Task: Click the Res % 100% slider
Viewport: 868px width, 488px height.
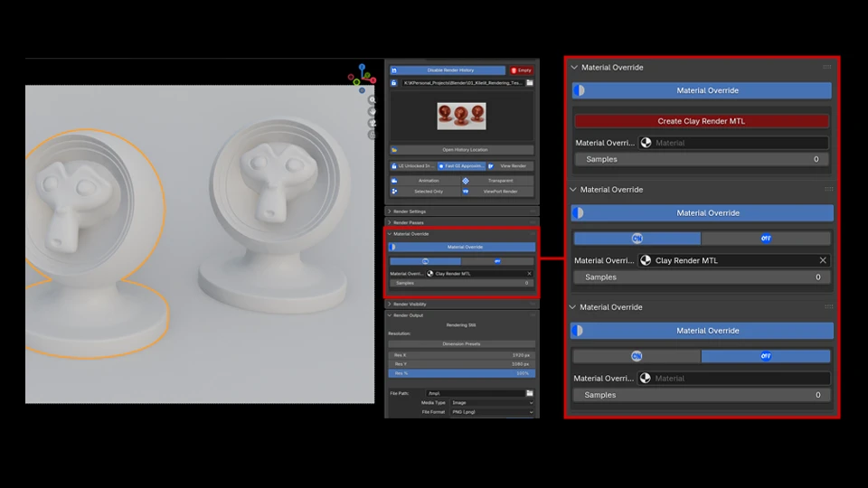Action: (x=462, y=373)
